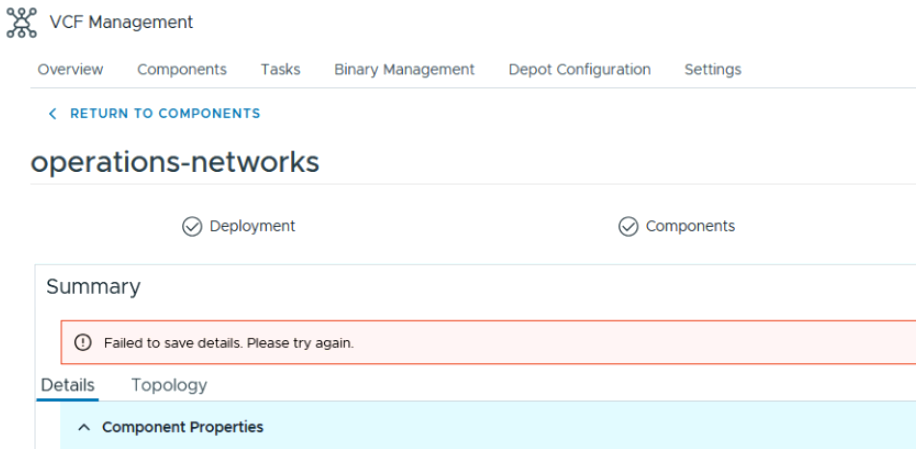This screenshot has height=449, width=916.
Task: Click the Components step checkmark circle icon
Action: 628,227
